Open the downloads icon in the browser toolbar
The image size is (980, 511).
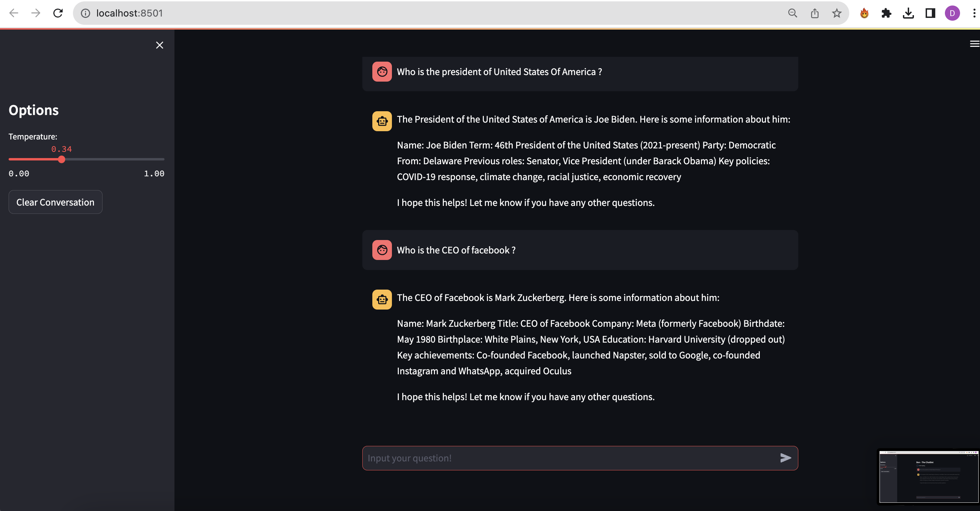908,13
